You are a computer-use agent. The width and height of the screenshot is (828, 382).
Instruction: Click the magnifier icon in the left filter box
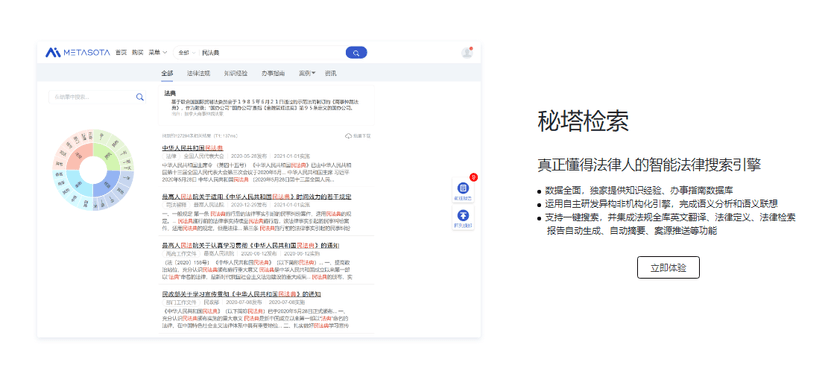click(x=139, y=97)
